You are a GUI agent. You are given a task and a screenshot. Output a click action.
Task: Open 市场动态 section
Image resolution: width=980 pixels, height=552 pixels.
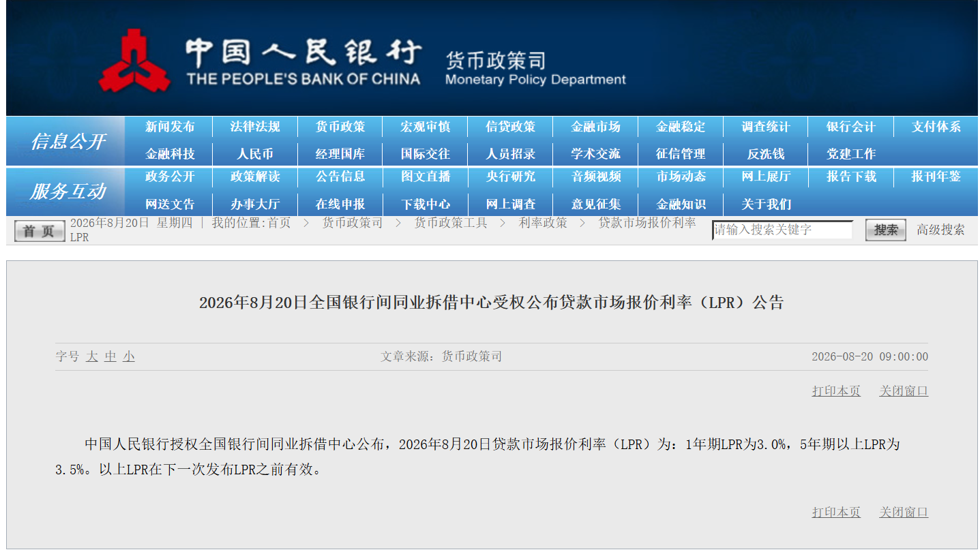[681, 177]
